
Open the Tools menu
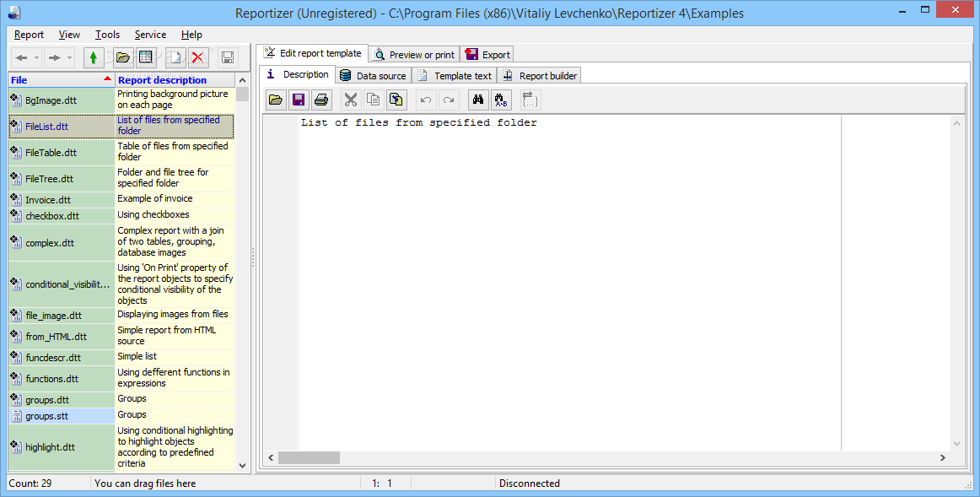click(107, 35)
